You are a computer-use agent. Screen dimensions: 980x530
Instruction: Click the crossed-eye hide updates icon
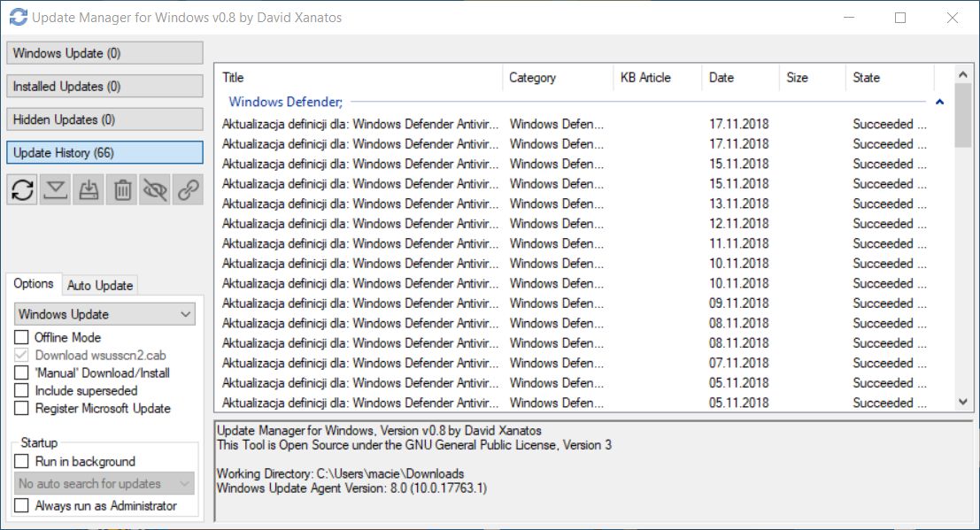point(155,189)
